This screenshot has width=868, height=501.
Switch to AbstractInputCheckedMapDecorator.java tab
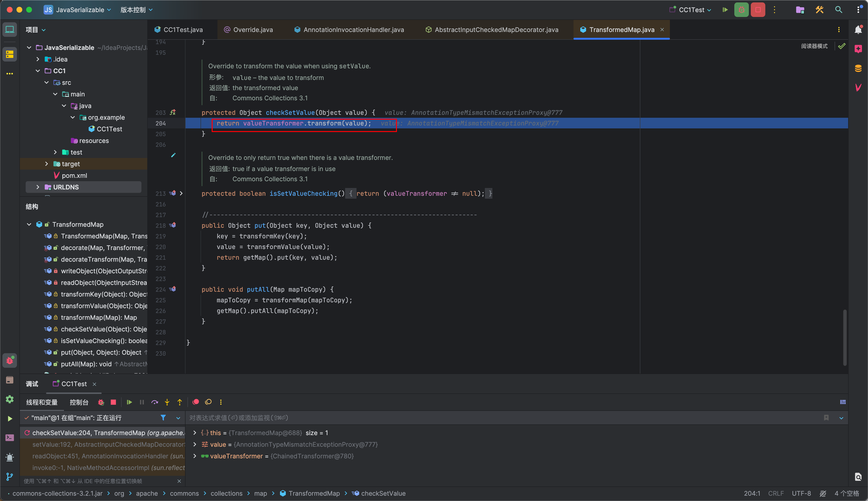coord(492,30)
